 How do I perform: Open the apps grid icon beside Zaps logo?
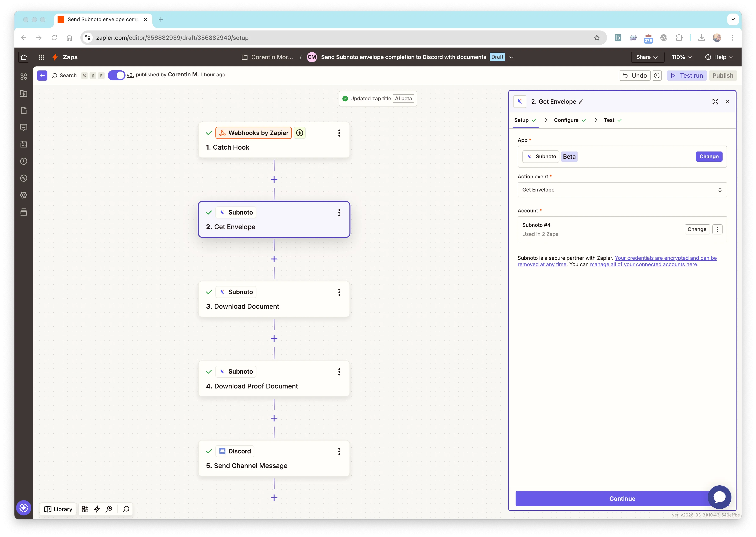point(41,57)
